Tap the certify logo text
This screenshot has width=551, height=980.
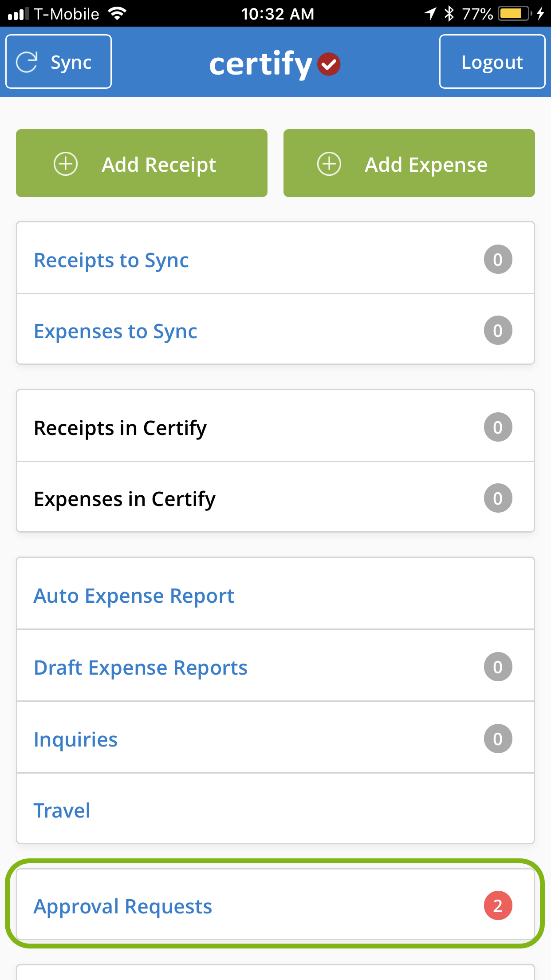[261, 64]
